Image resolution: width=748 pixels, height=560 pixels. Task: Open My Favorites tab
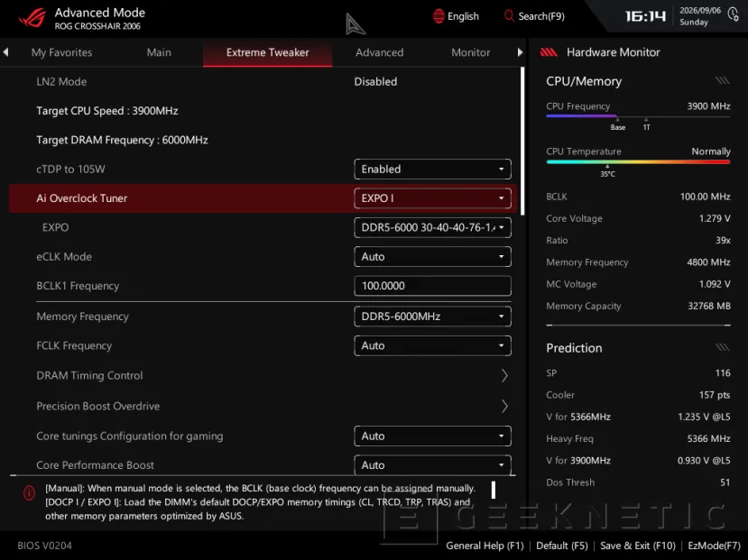(61, 52)
